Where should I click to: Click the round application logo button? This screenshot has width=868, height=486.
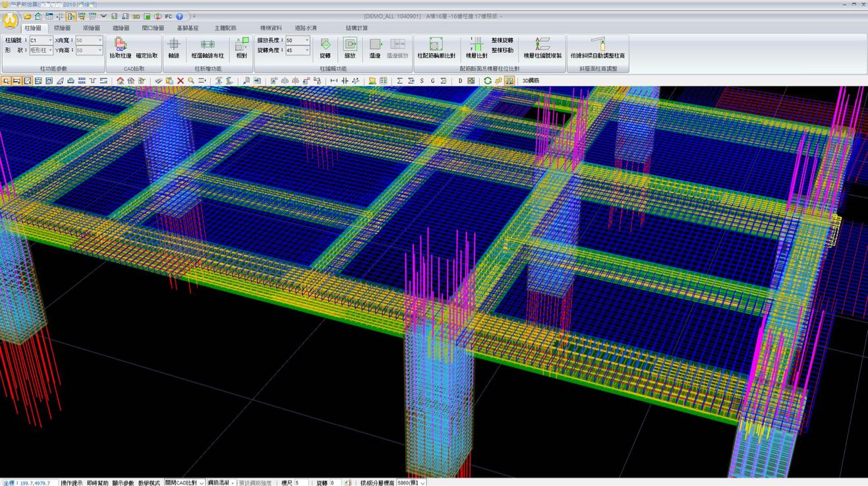pyautogui.click(x=11, y=20)
